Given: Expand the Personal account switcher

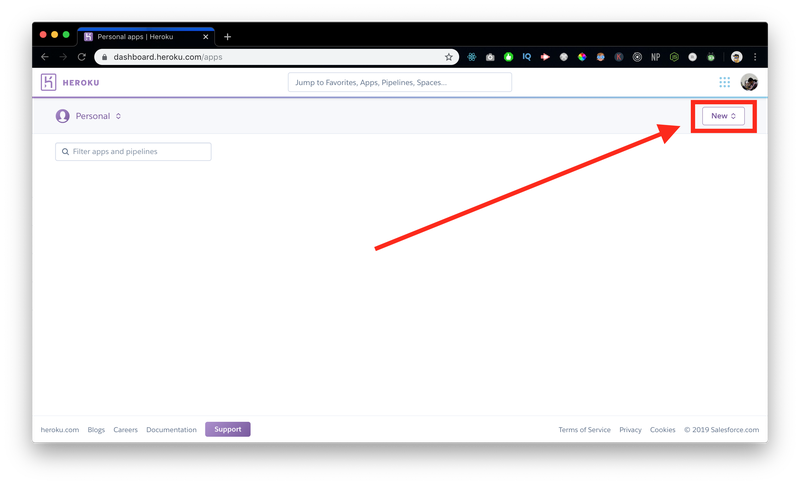Looking at the screenshot, I should click(98, 116).
